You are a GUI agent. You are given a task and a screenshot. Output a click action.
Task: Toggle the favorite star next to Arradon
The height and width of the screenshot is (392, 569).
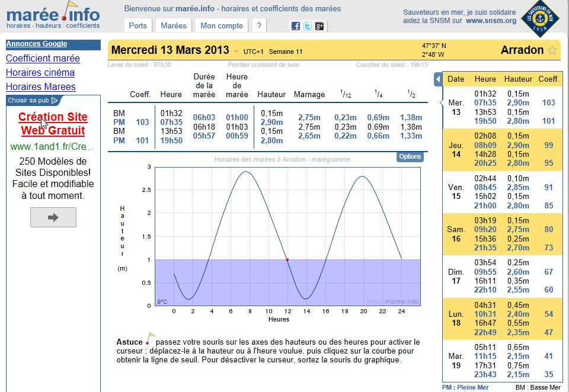pos(552,50)
